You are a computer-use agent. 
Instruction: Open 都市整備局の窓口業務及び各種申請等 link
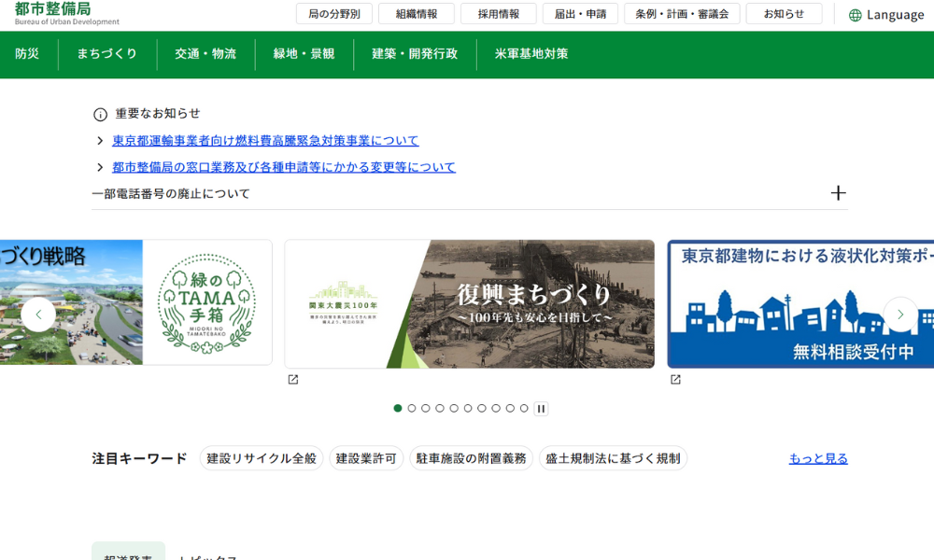(x=284, y=167)
